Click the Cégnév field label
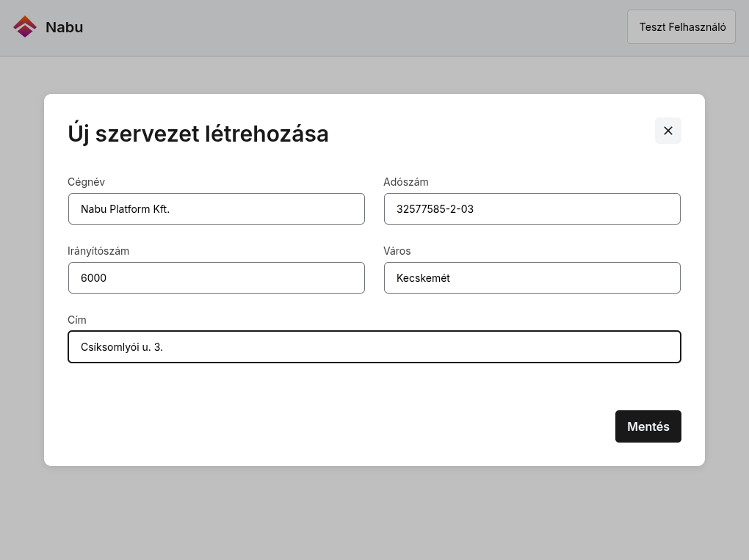Image resolution: width=749 pixels, height=560 pixels. pos(86,182)
